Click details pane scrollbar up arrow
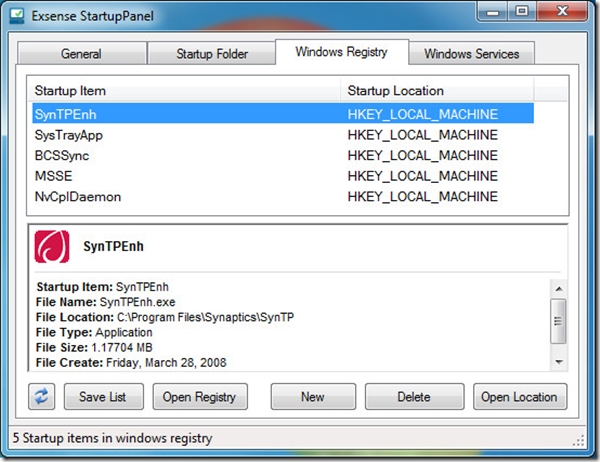The width and height of the screenshot is (600, 462). coord(559,289)
